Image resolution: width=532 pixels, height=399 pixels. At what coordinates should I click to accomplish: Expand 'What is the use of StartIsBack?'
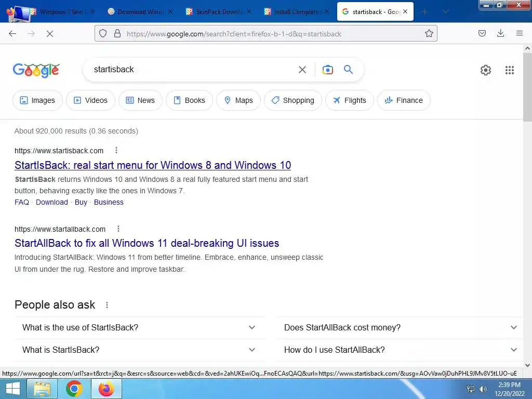pos(140,327)
